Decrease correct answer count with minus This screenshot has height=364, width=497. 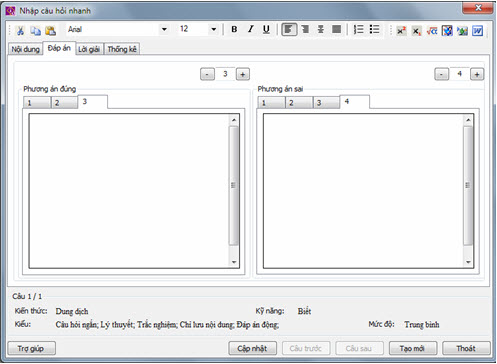[x=207, y=74]
